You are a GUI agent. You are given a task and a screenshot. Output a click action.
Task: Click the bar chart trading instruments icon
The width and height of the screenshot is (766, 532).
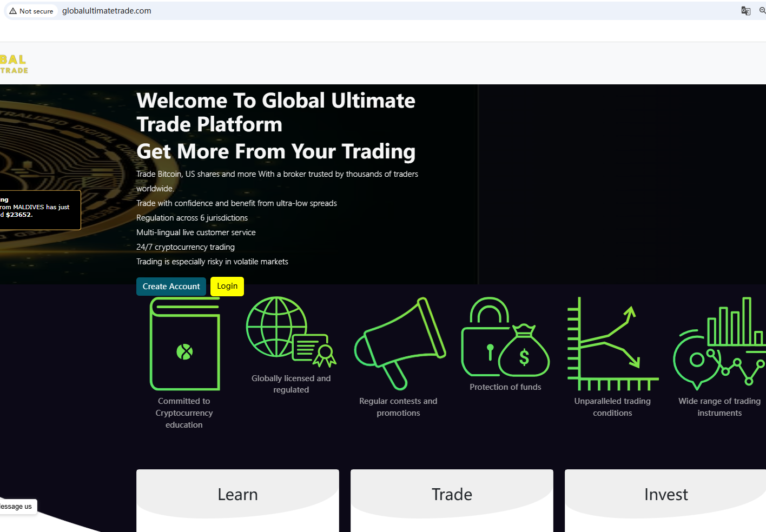(719, 344)
